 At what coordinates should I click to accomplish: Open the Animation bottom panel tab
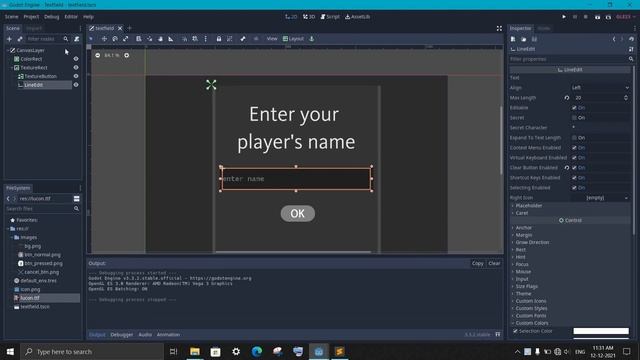click(168, 334)
